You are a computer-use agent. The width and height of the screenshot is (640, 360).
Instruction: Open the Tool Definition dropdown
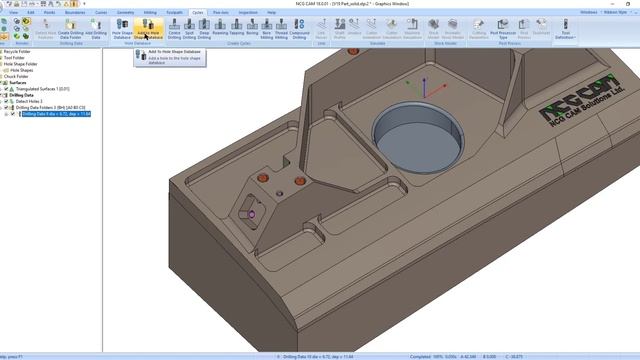click(565, 29)
